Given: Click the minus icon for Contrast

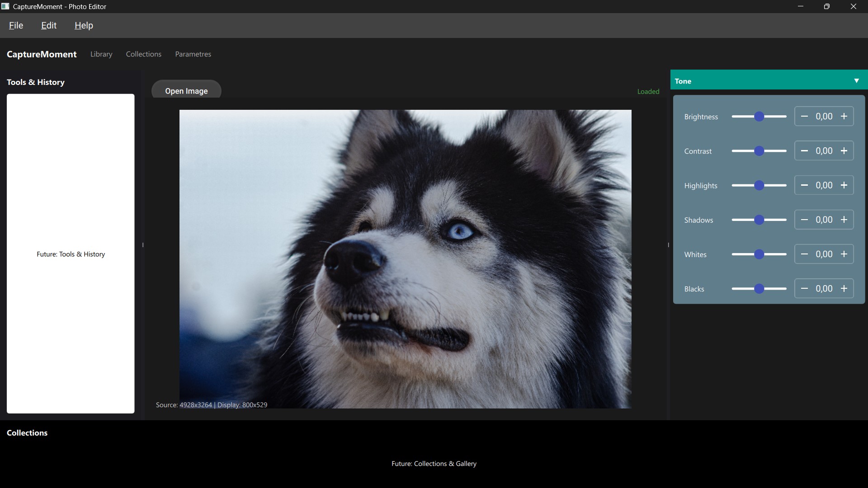Looking at the screenshot, I should tap(804, 151).
